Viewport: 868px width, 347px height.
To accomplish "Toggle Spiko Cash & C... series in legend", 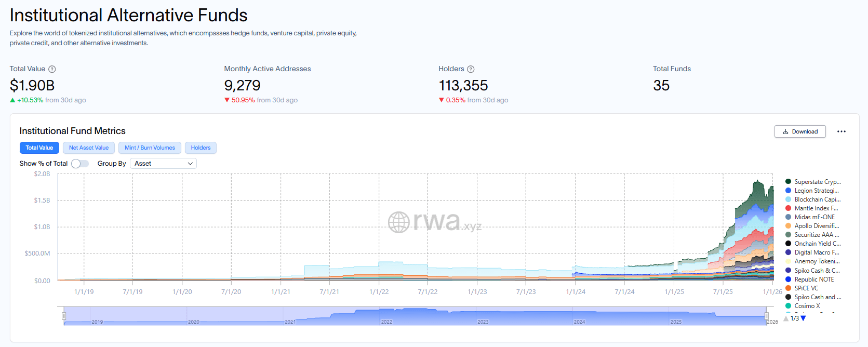I will (812, 271).
